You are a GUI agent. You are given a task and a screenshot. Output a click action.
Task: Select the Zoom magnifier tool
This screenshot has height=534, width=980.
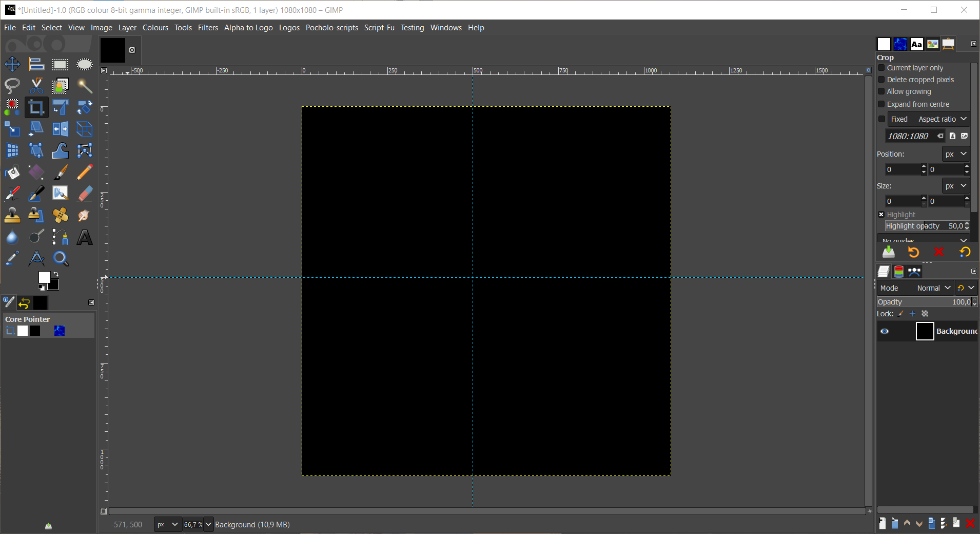coord(60,258)
